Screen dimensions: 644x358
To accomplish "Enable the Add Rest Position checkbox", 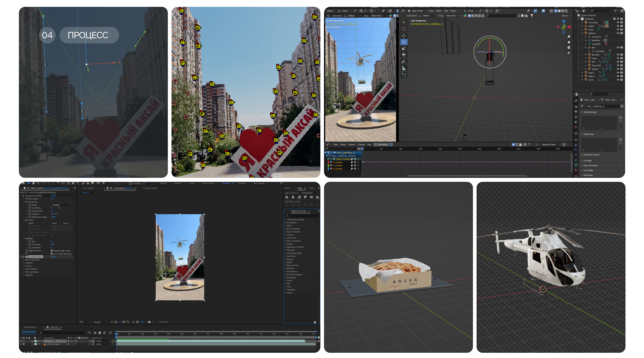I will point(582,155).
